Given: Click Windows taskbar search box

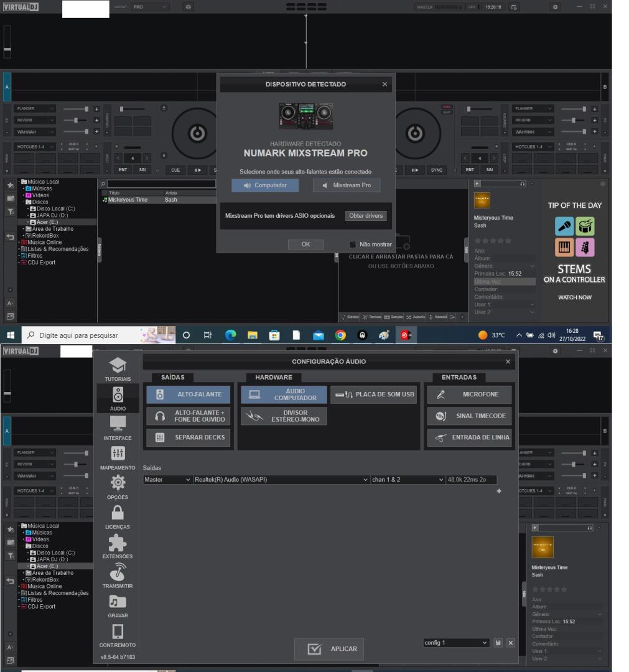Looking at the screenshot, I should [x=98, y=335].
